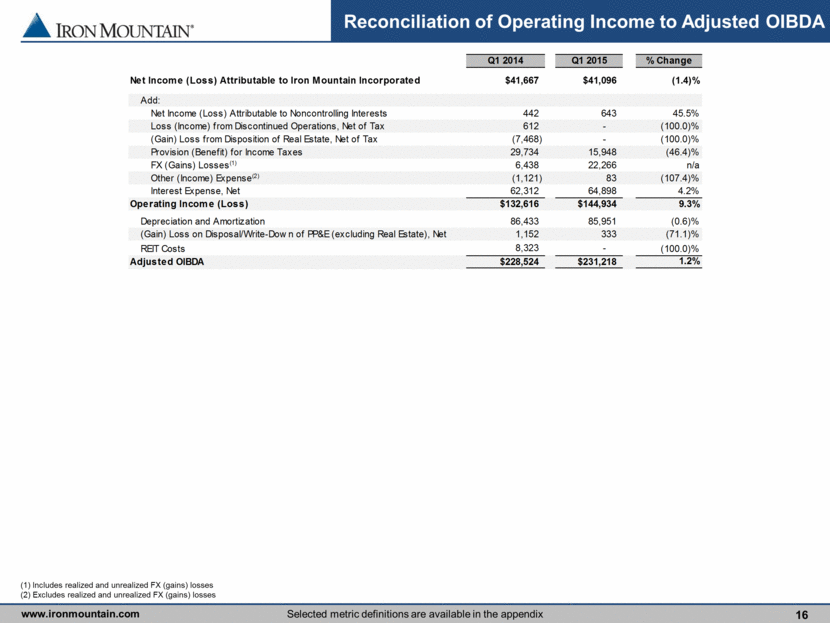
Task: Click the 1,152 PP&E disposal value
Action: [527, 234]
